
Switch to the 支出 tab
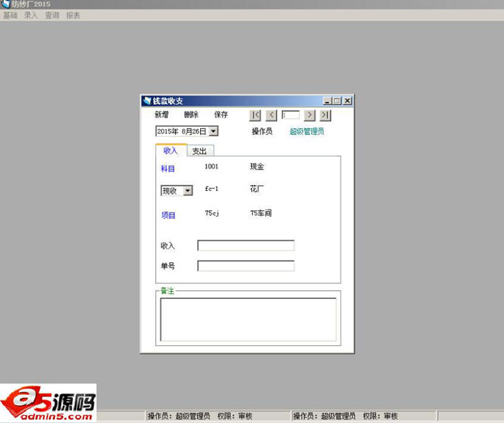click(x=199, y=151)
